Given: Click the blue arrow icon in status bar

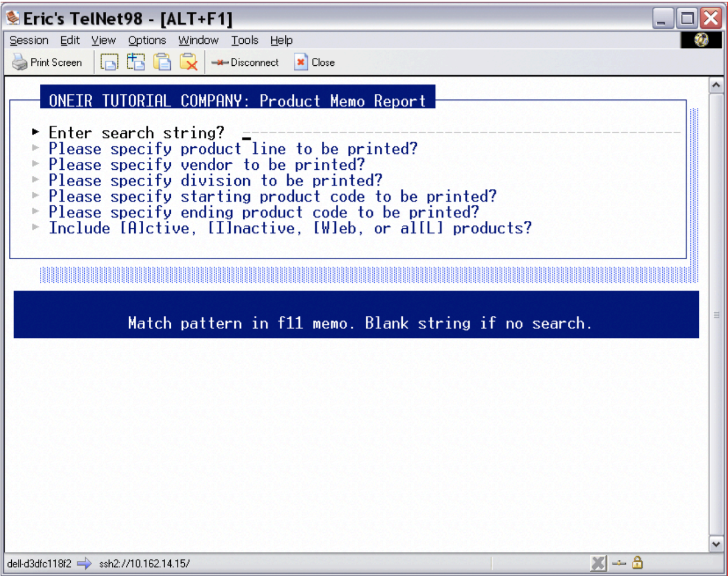Looking at the screenshot, I should pyautogui.click(x=84, y=563).
